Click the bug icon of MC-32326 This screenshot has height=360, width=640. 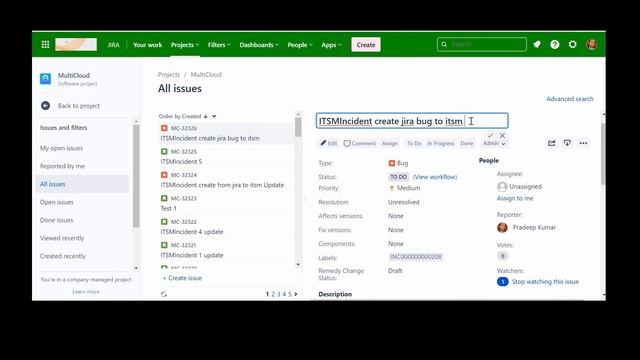[x=164, y=128]
